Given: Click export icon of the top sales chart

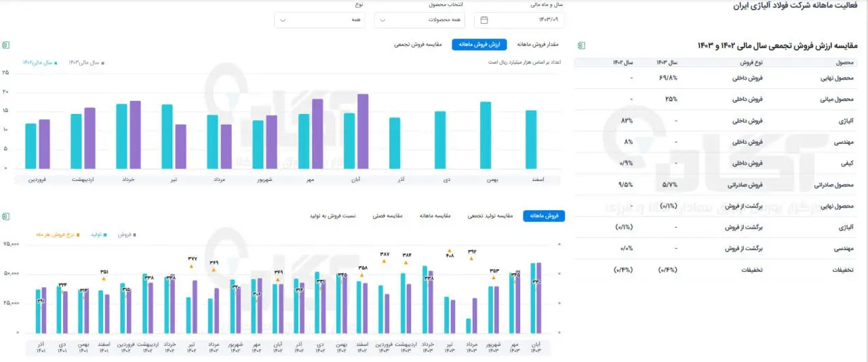Looking at the screenshot, I should pos(5,45).
